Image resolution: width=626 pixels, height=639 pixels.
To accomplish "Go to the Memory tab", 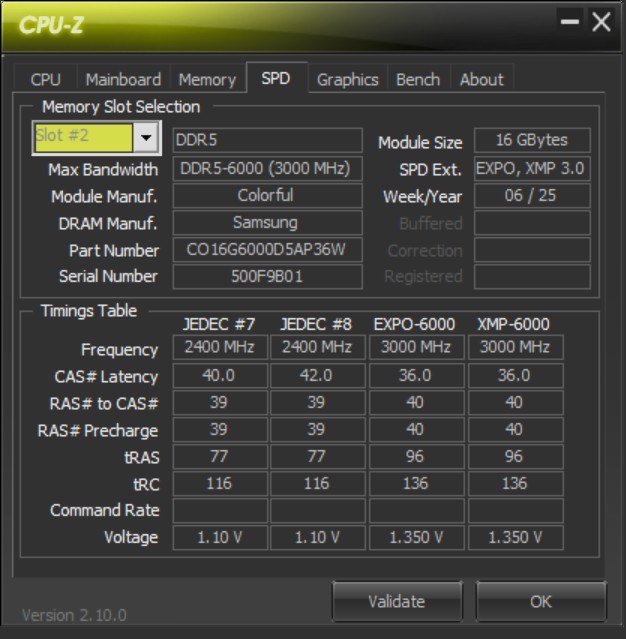I will pyautogui.click(x=207, y=79).
